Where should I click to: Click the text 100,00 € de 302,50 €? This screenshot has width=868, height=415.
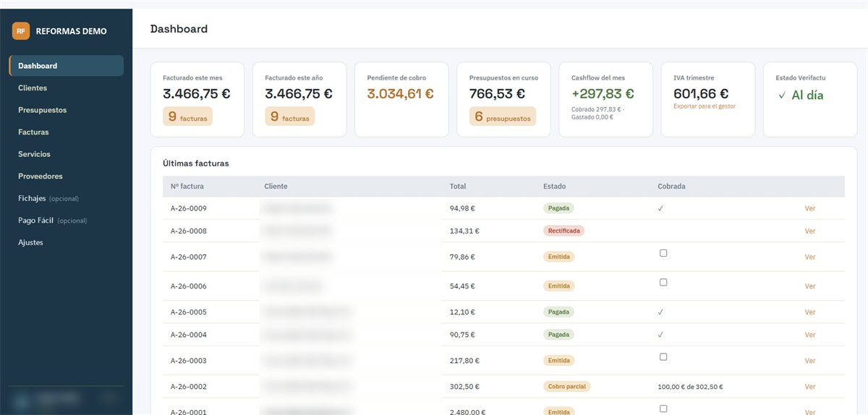[x=691, y=387]
